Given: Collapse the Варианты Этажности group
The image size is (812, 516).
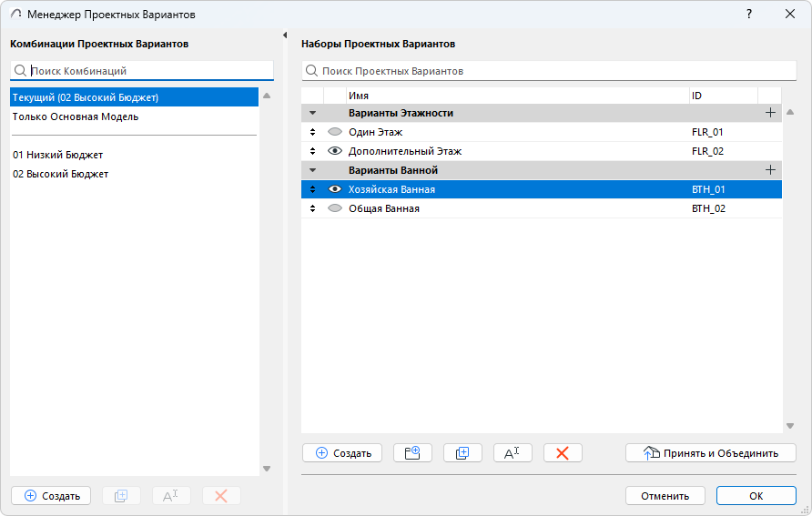Looking at the screenshot, I should pyautogui.click(x=312, y=113).
